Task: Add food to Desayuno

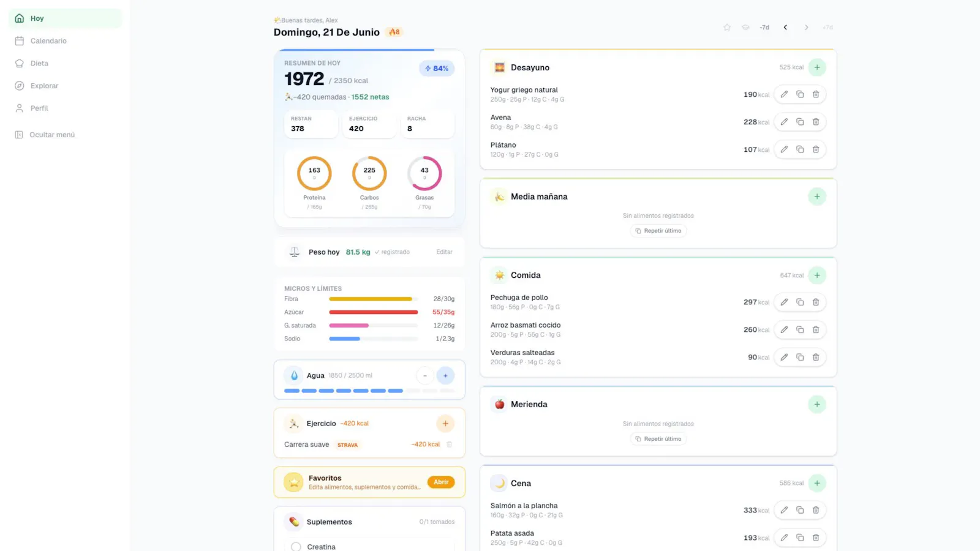Action: pyautogui.click(x=817, y=67)
